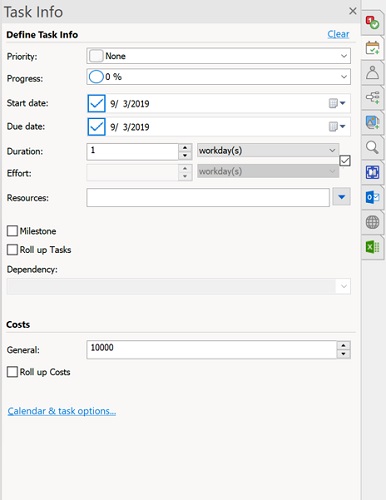Image resolution: width=386 pixels, height=500 pixels.
Task: Click the General cost input field
Action: click(211, 349)
